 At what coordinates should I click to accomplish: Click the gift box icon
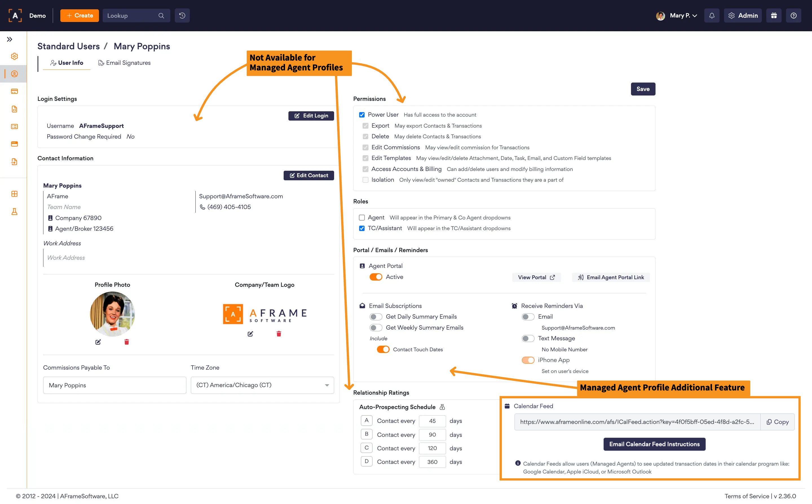[774, 16]
